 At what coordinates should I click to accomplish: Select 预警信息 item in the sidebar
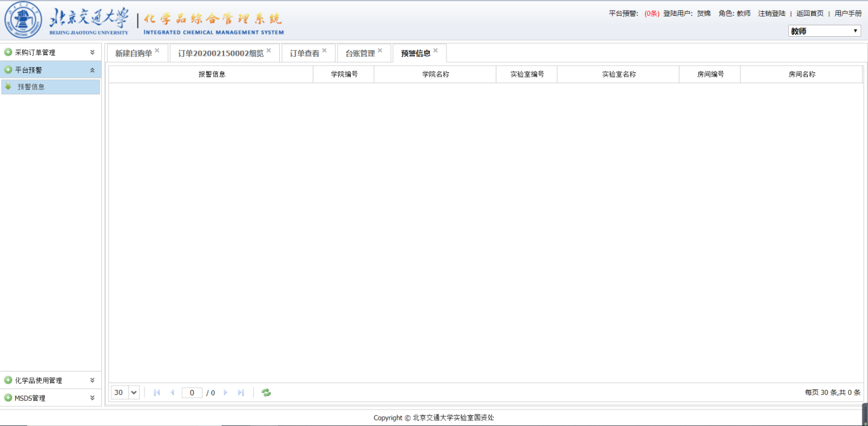click(31, 87)
